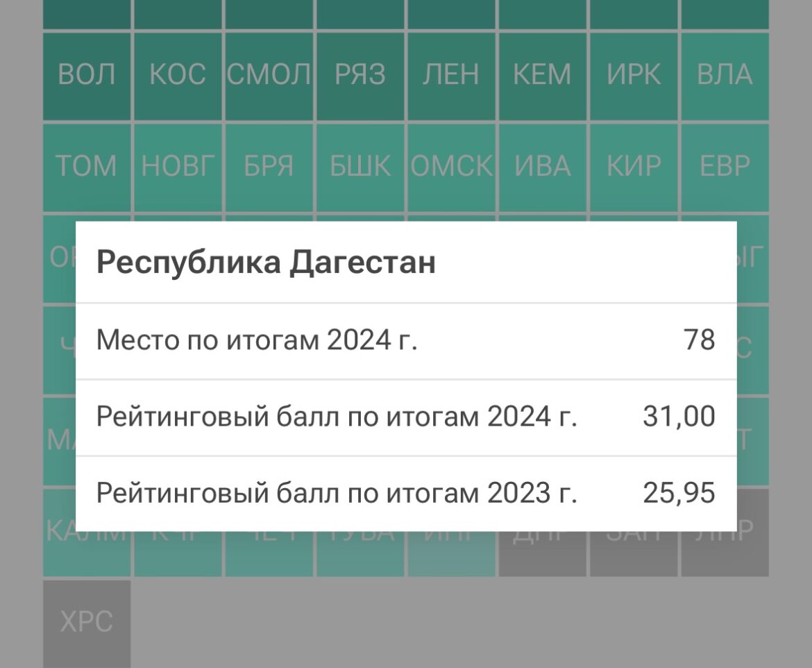Image resolution: width=812 pixels, height=668 pixels.
Task: Open the СМОЛ region tile
Action: [269, 76]
